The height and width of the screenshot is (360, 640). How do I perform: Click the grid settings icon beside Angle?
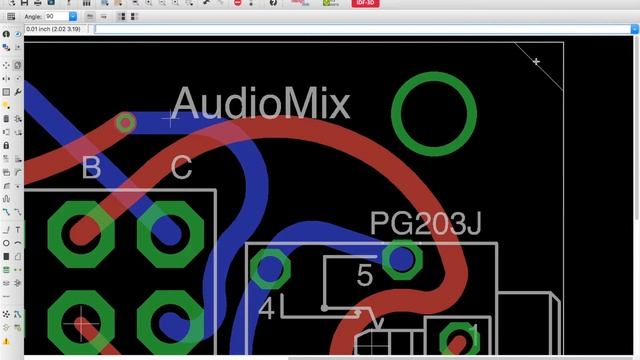11,16
